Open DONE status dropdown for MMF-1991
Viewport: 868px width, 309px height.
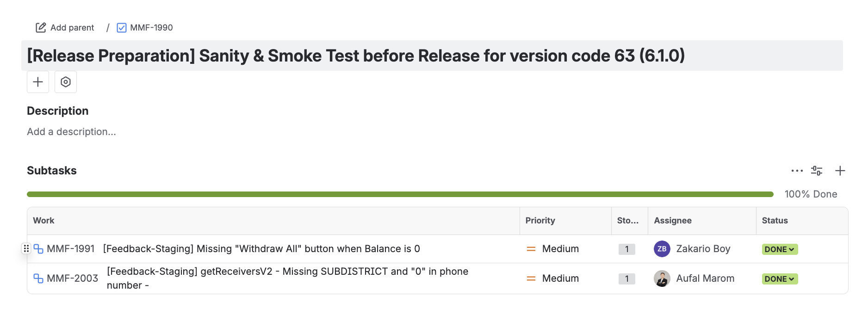[x=780, y=249]
